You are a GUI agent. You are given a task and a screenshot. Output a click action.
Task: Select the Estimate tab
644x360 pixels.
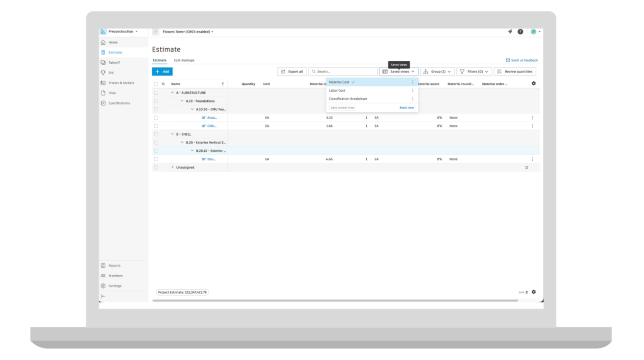[x=159, y=60]
